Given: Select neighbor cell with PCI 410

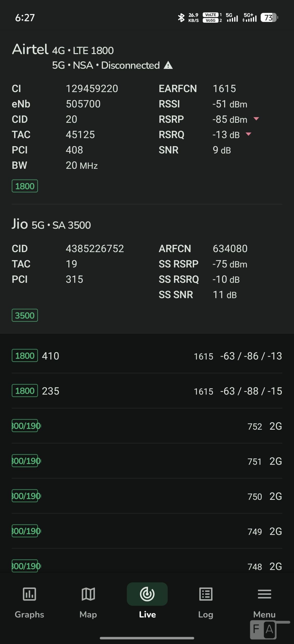Looking at the screenshot, I should coord(147,356).
